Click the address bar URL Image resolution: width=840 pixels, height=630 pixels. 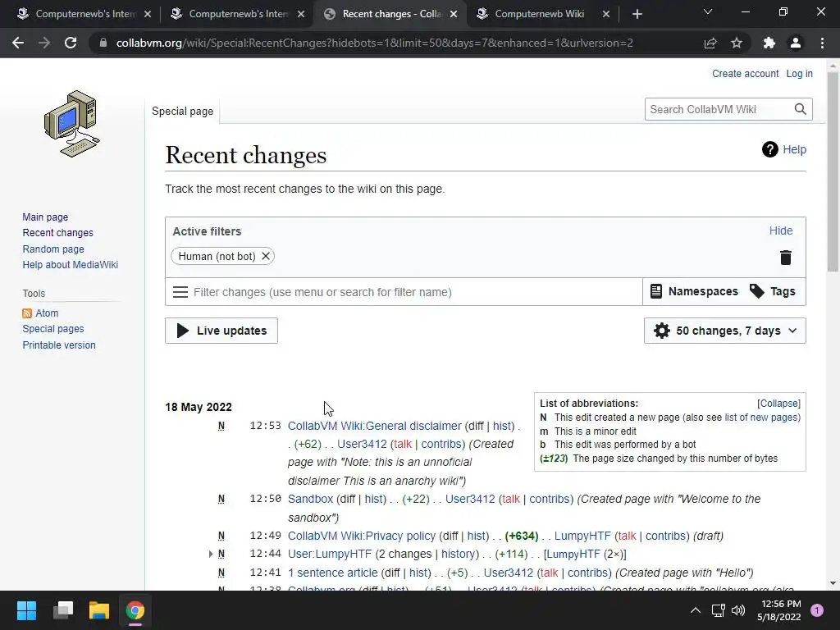point(374,43)
